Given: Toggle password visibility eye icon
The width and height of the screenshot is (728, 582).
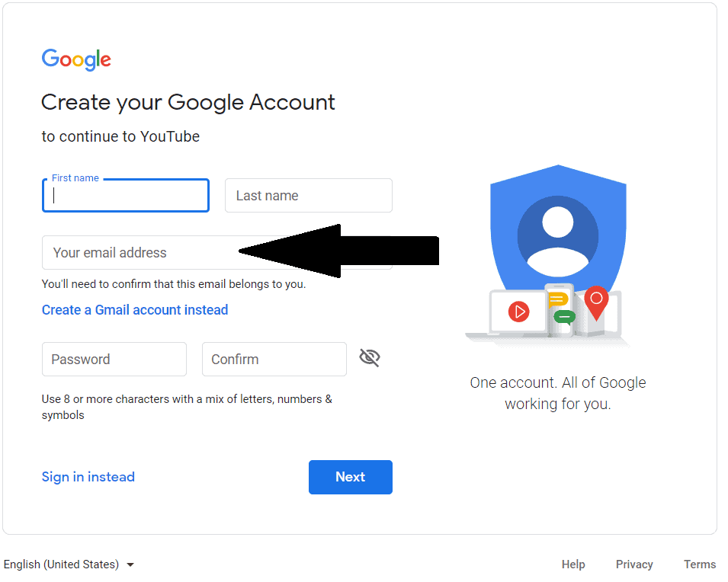Looking at the screenshot, I should tap(370, 358).
